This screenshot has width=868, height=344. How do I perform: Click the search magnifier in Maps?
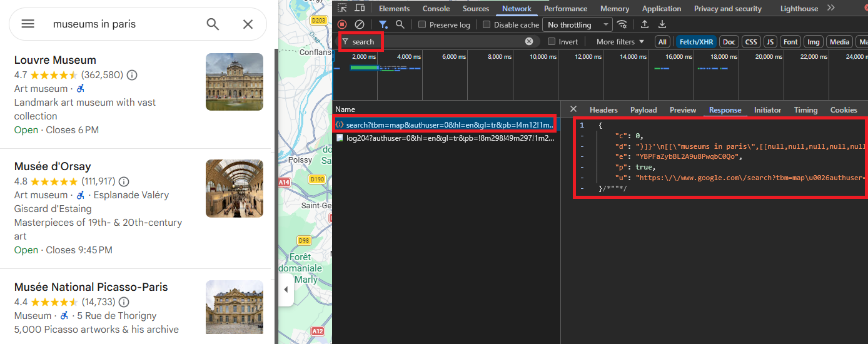point(213,24)
